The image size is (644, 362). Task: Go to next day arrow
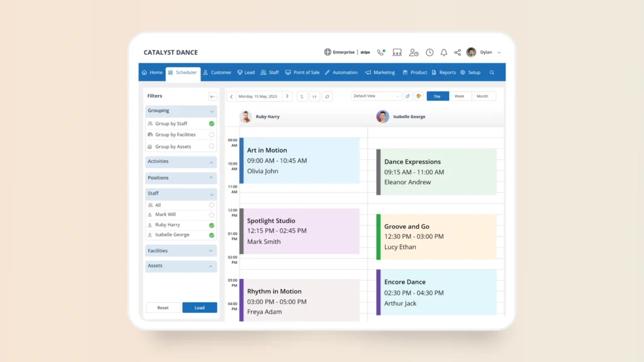coord(287,96)
